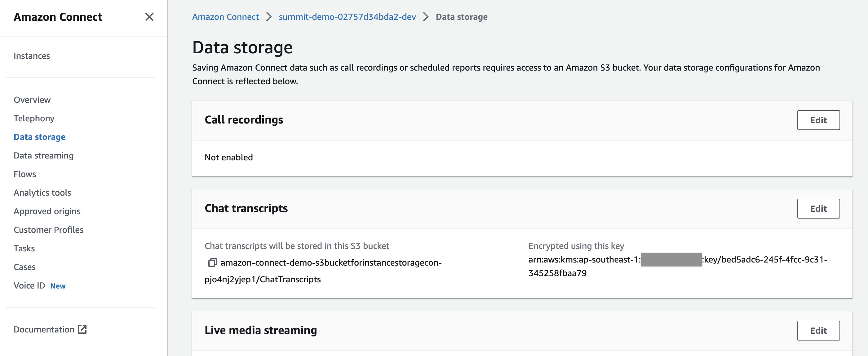Edit Chat transcripts settings
This screenshot has height=356, width=868.
pos(818,209)
